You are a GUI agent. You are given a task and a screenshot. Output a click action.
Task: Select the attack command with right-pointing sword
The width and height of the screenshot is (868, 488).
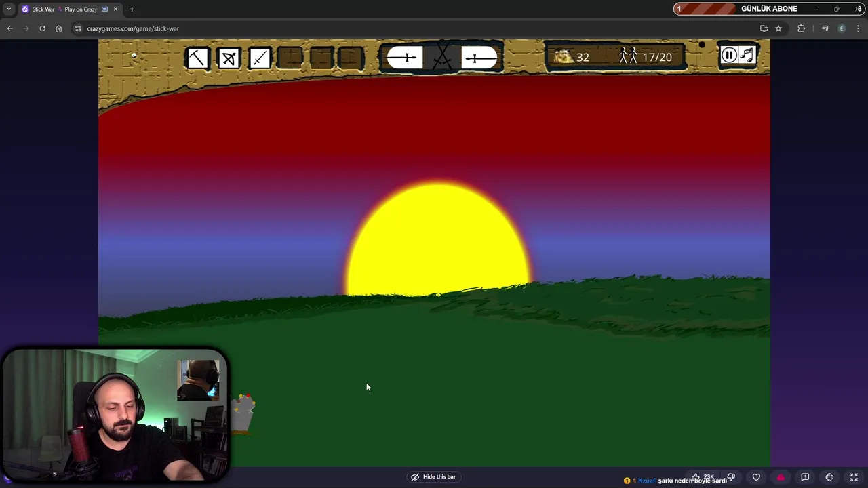[x=479, y=58]
